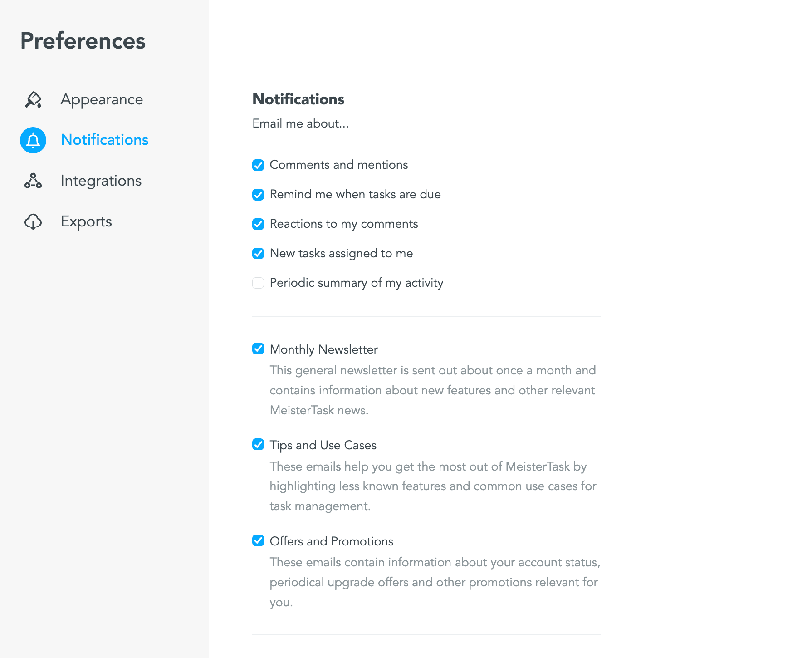Click the Notifications bell icon
Viewport: 812px width, 658px height.
tap(33, 140)
